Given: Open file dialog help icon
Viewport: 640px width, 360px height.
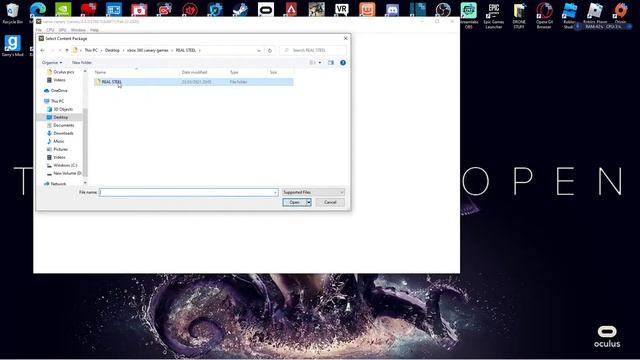Looking at the screenshot, I should (x=343, y=62).
